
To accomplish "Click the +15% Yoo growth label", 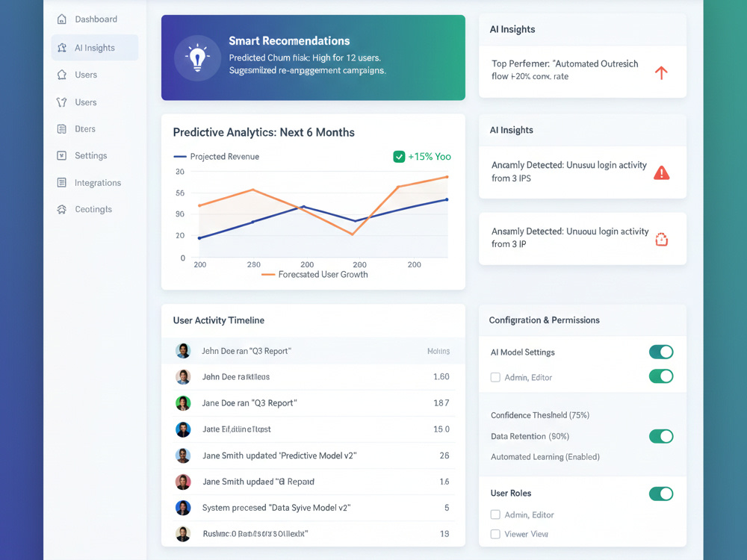I will [x=430, y=157].
